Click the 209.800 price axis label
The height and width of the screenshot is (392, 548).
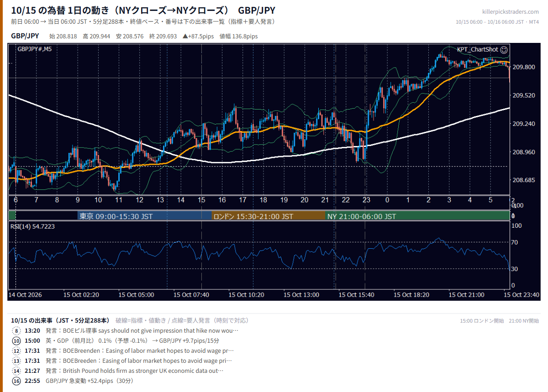point(523,67)
